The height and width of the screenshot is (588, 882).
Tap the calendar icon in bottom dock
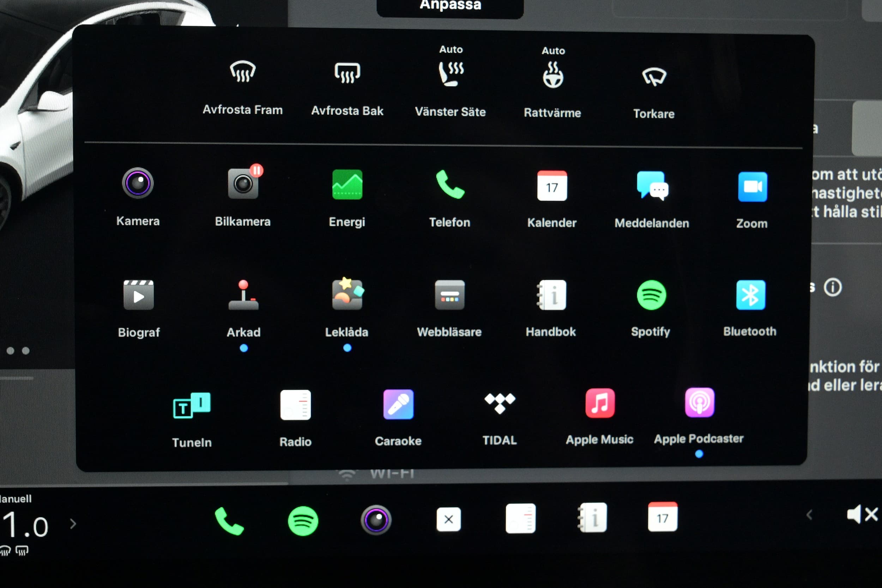[x=663, y=517]
